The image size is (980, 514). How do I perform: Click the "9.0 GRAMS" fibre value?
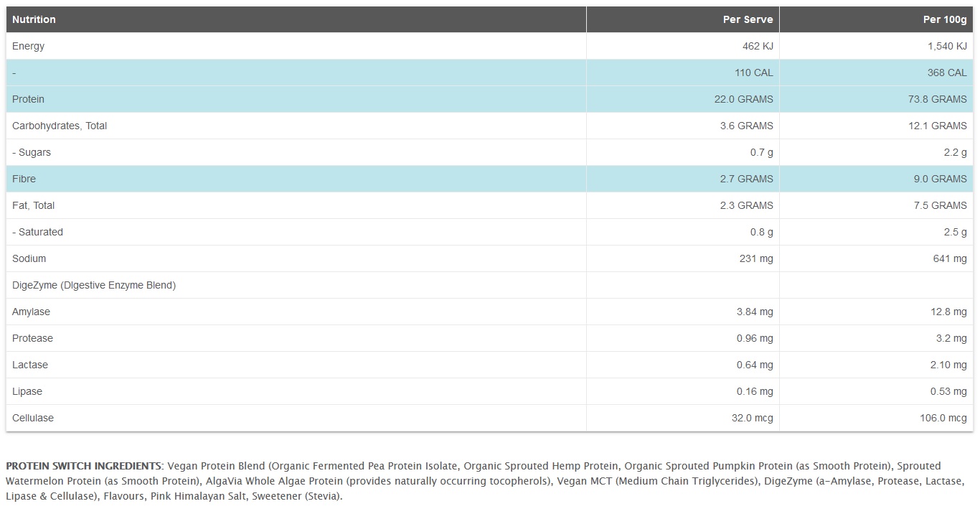tap(941, 179)
